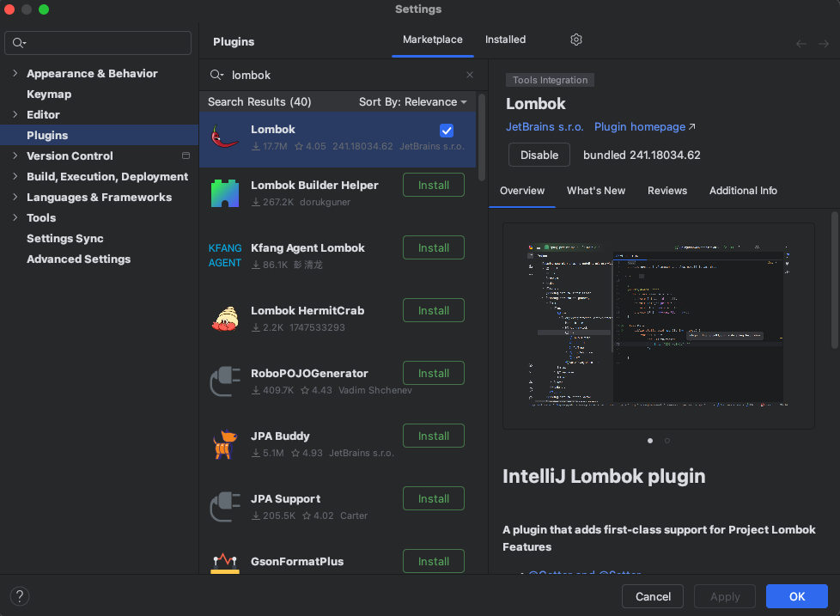Open the Overview tab
Screen dimensions: 840x616
tap(522, 191)
